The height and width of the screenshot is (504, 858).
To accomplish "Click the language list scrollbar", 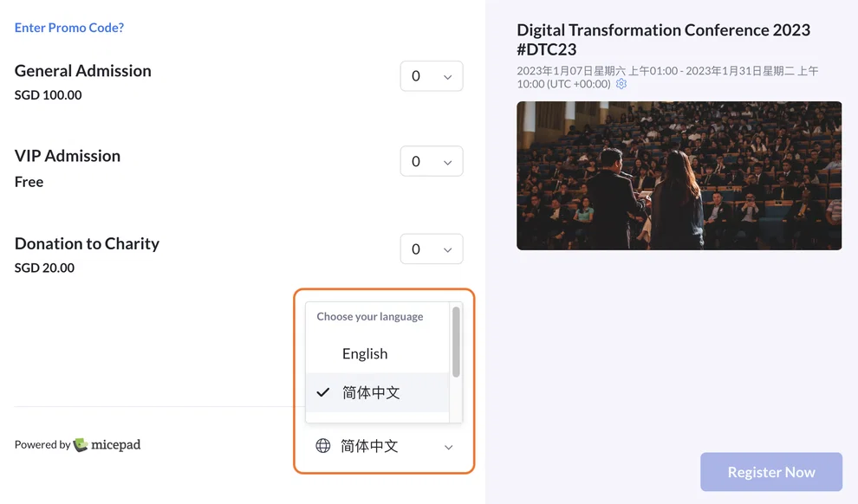I will 456,342.
